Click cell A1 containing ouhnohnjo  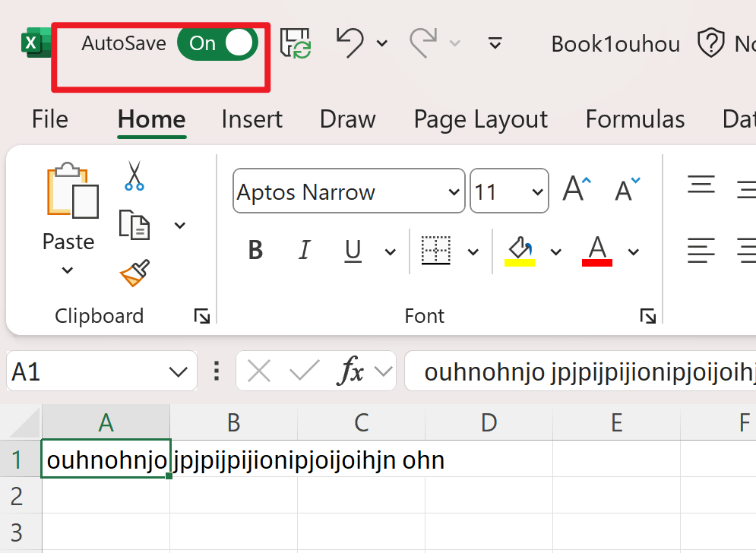[106, 459]
